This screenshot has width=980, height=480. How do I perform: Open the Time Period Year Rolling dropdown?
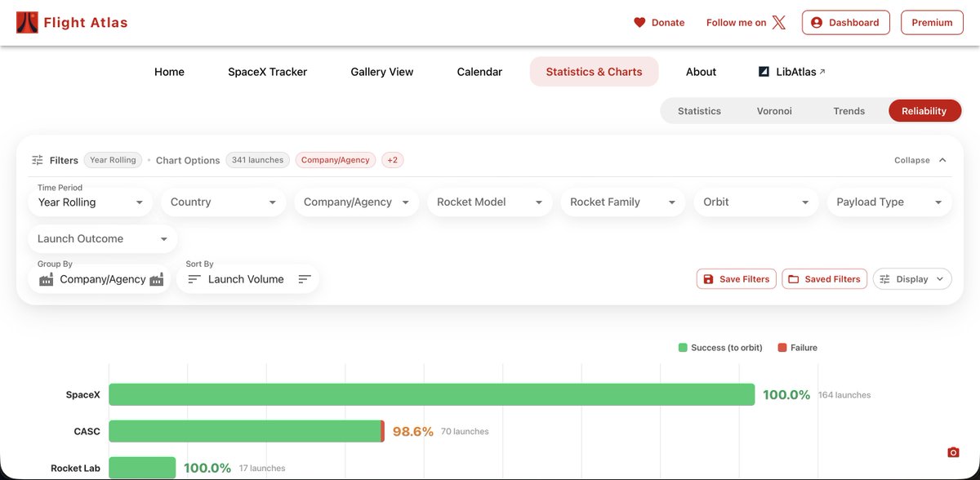[91, 202]
